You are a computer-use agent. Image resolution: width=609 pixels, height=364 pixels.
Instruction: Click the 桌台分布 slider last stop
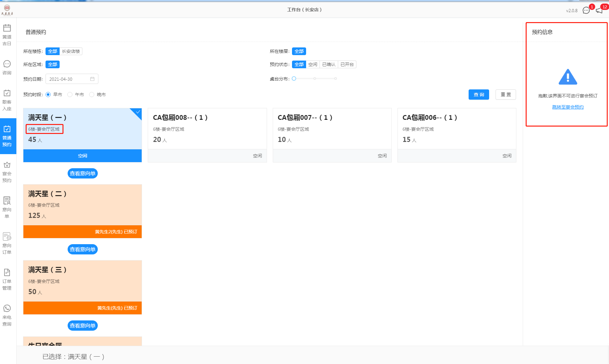(336, 79)
